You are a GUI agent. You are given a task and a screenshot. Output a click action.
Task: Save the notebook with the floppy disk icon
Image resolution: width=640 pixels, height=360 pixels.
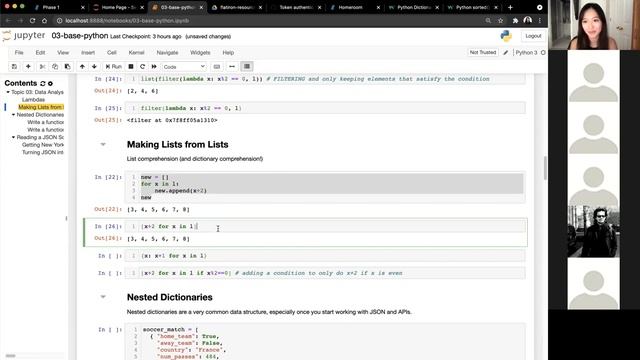click(14, 67)
